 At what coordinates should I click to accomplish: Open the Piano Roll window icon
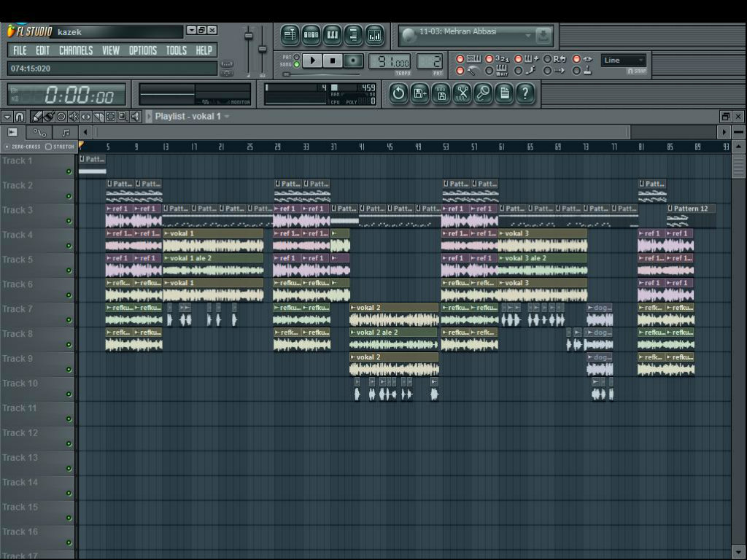click(333, 35)
